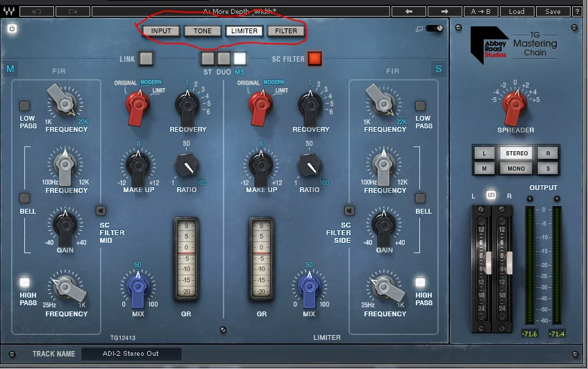The width and height of the screenshot is (588, 369).
Task: Click the mid Ratio knob
Action: [186, 165]
